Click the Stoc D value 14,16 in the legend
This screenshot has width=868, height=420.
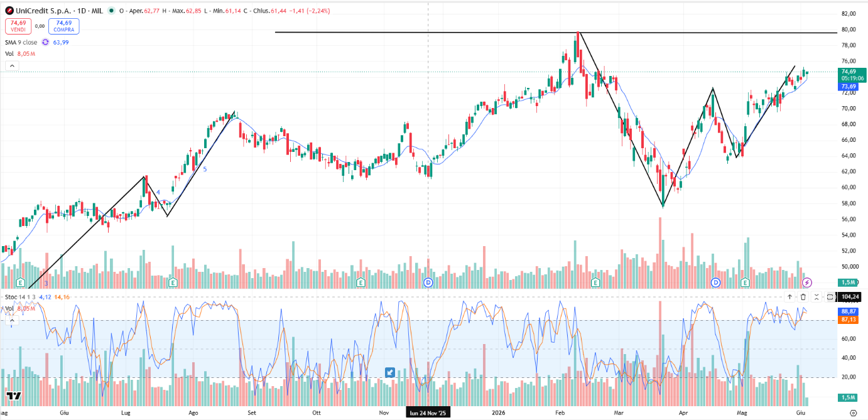62,296
